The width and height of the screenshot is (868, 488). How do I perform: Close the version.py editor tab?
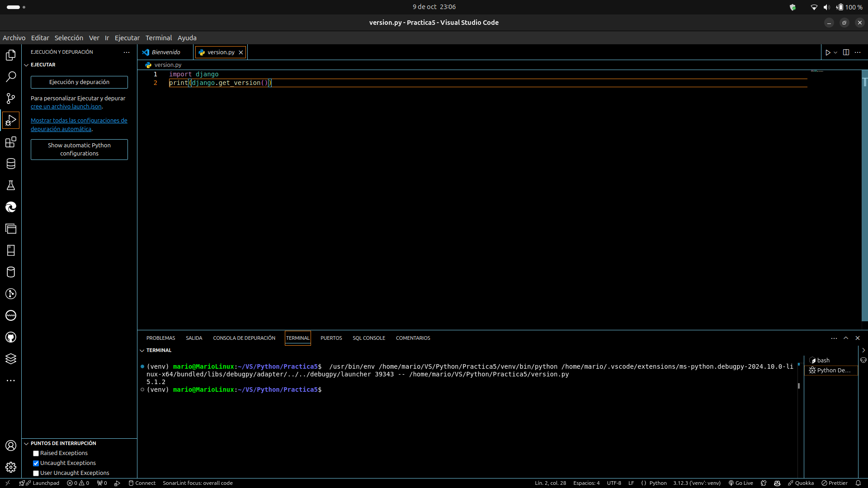coord(241,52)
